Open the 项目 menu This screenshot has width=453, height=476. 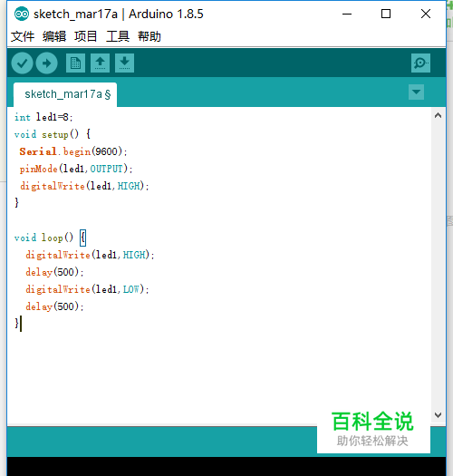pos(86,36)
